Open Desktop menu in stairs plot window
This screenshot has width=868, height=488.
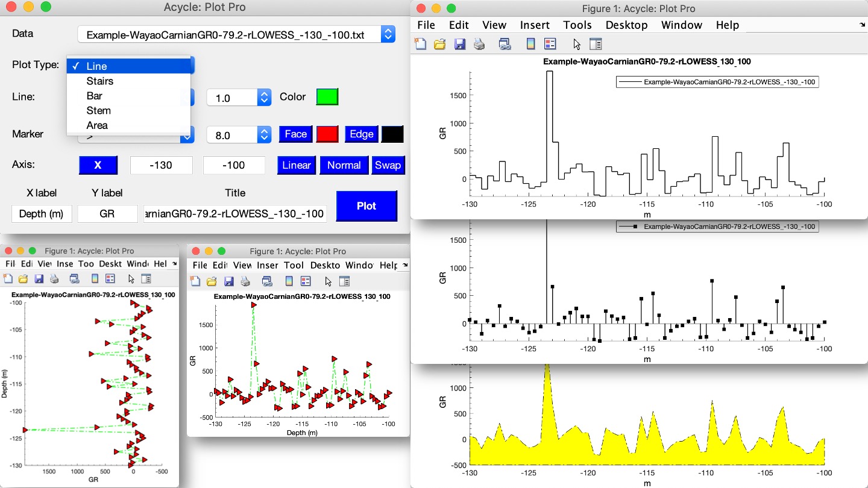pos(626,25)
